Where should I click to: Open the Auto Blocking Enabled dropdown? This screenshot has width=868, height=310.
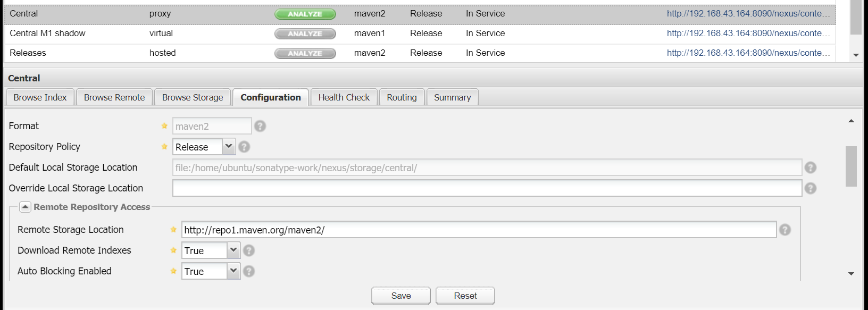233,271
